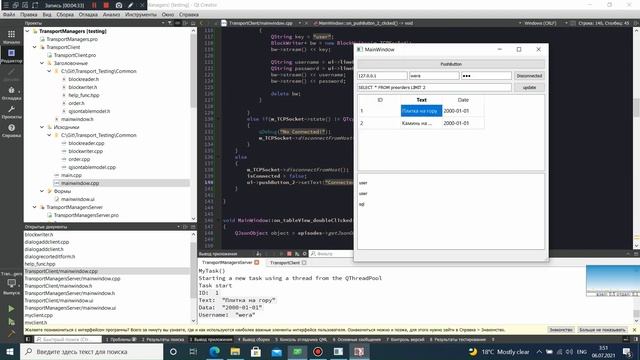Viewport: 640px width, 360px height.
Task: Pause the screen recording
Action: click(x=94, y=5)
